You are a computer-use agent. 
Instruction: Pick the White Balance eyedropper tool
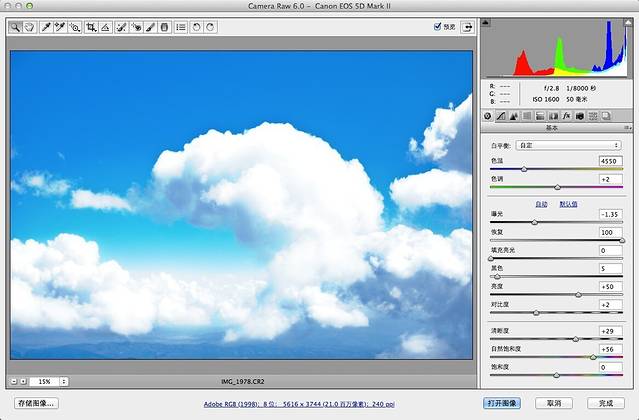(46, 28)
